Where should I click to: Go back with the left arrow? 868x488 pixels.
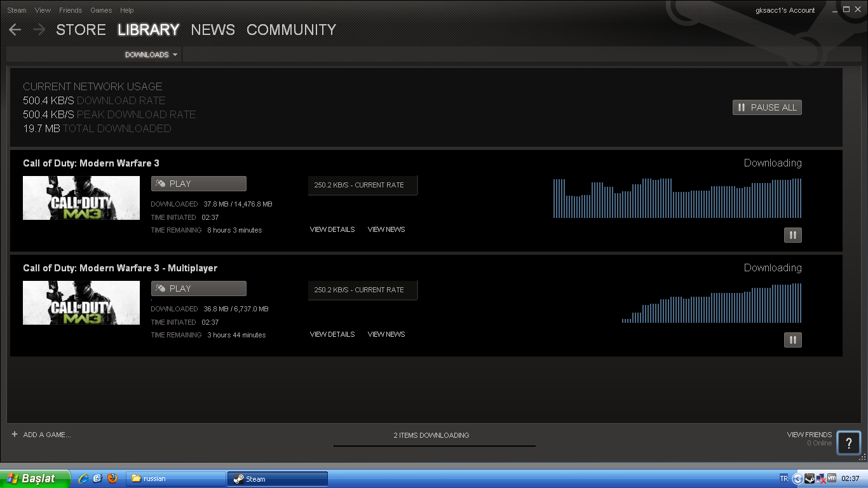[x=15, y=30]
